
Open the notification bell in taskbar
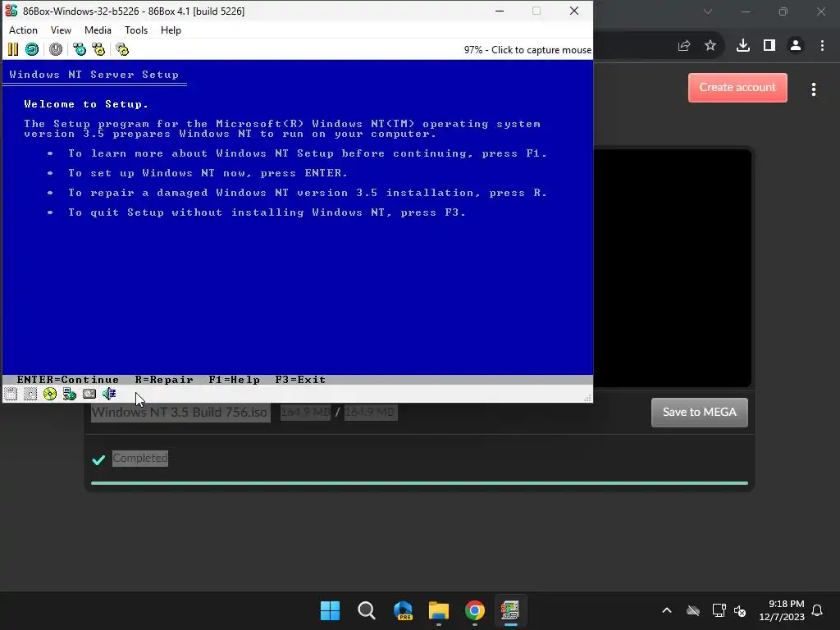(x=818, y=610)
